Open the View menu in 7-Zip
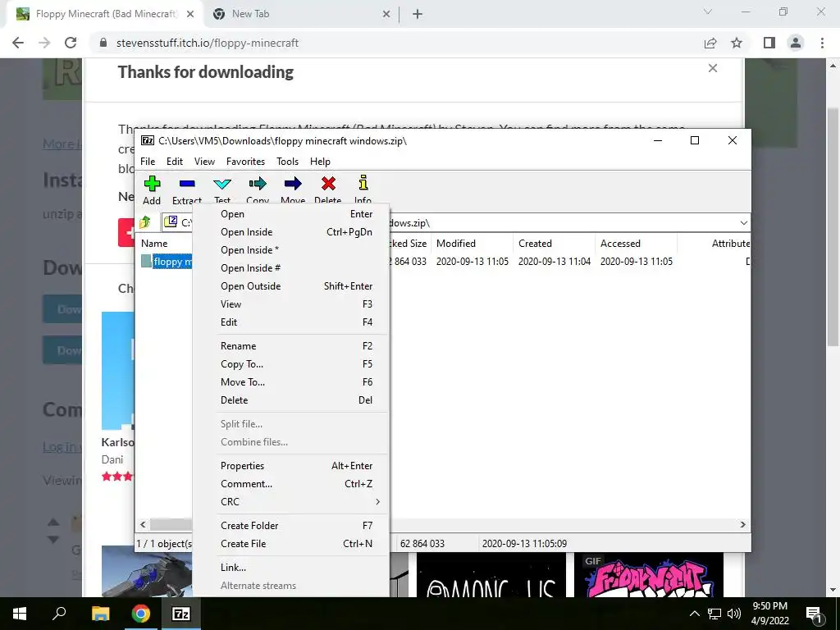The width and height of the screenshot is (840, 630). (x=204, y=162)
